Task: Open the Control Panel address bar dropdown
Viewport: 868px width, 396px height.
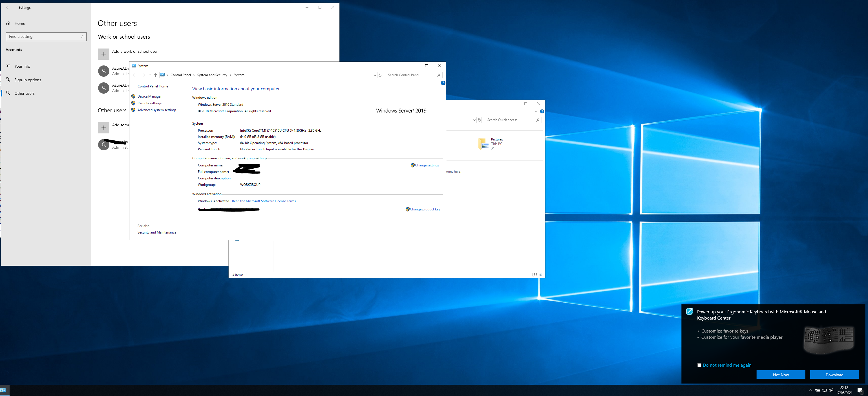Action: [375, 75]
